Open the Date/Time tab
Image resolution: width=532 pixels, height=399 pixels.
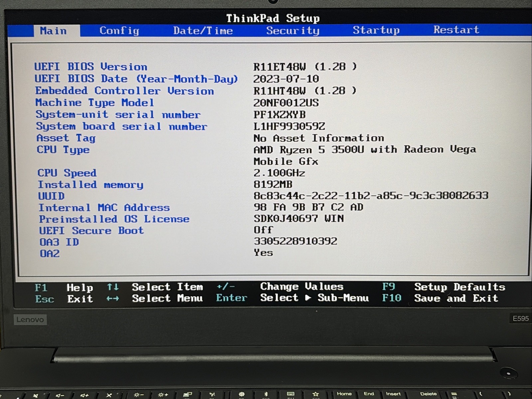point(203,31)
